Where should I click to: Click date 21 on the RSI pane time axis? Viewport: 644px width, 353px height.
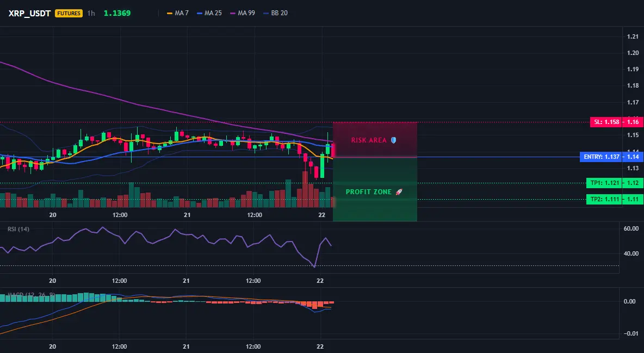point(186,281)
